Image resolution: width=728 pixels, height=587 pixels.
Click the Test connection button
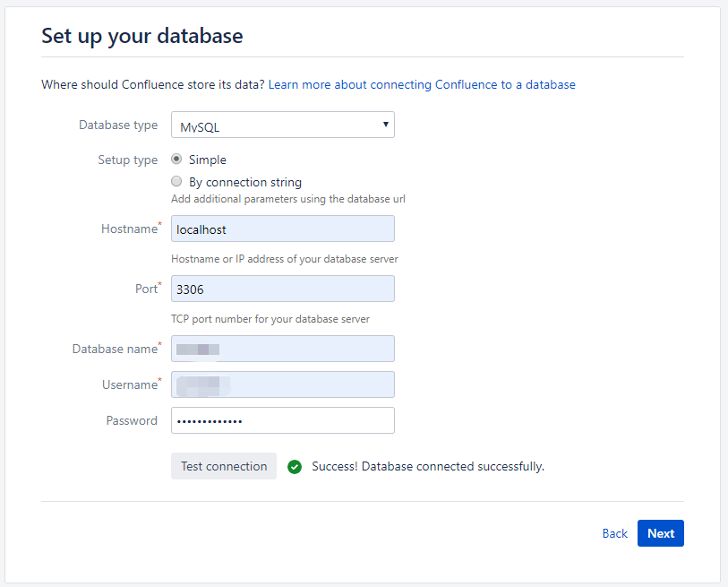click(x=224, y=466)
